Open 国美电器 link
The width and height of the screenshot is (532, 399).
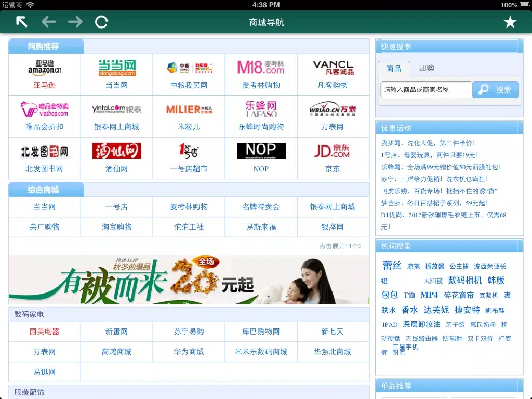tap(45, 332)
